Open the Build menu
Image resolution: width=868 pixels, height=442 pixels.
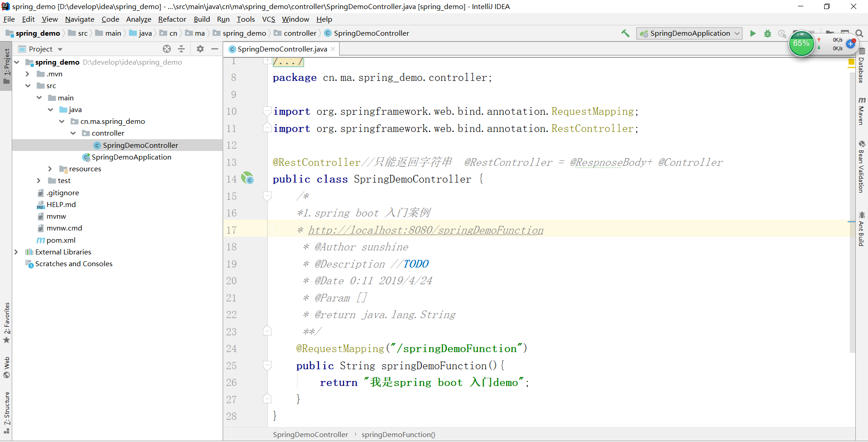202,19
